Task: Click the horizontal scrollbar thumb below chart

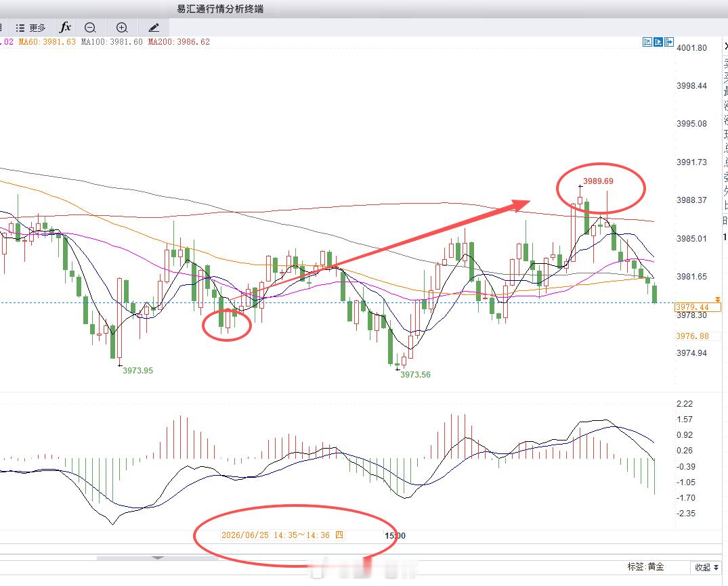Action: [157, 558]
